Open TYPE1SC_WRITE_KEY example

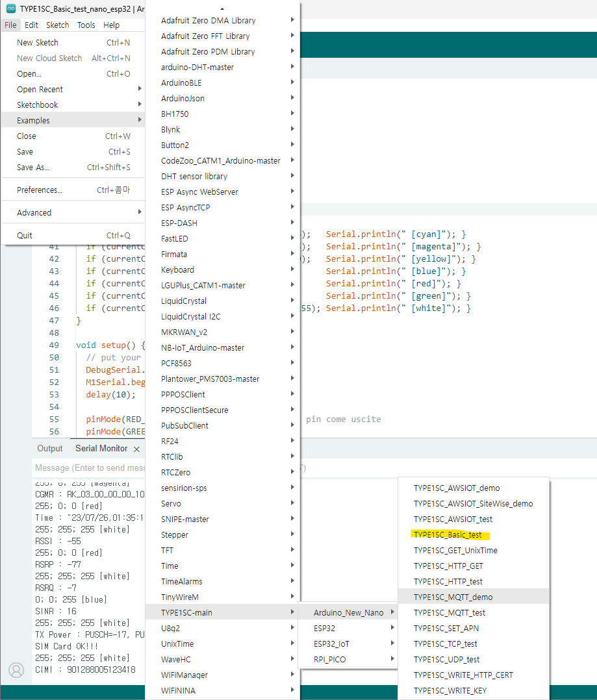(474, 691)
